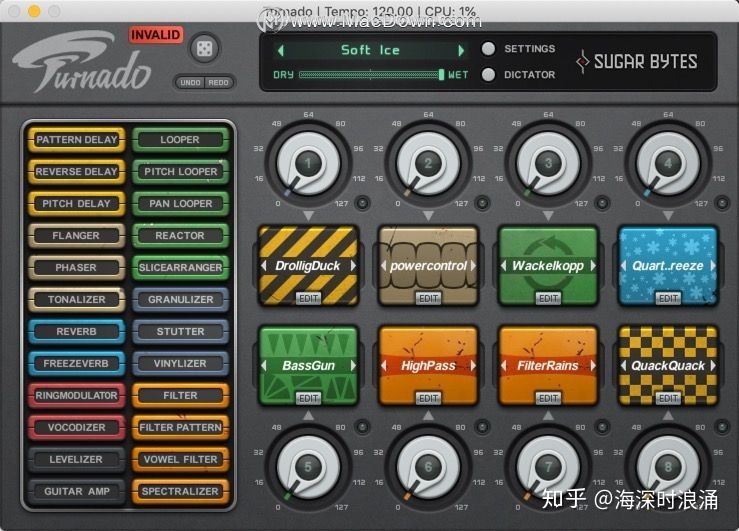Choose GRANULIZER effect

click(180, 300)
